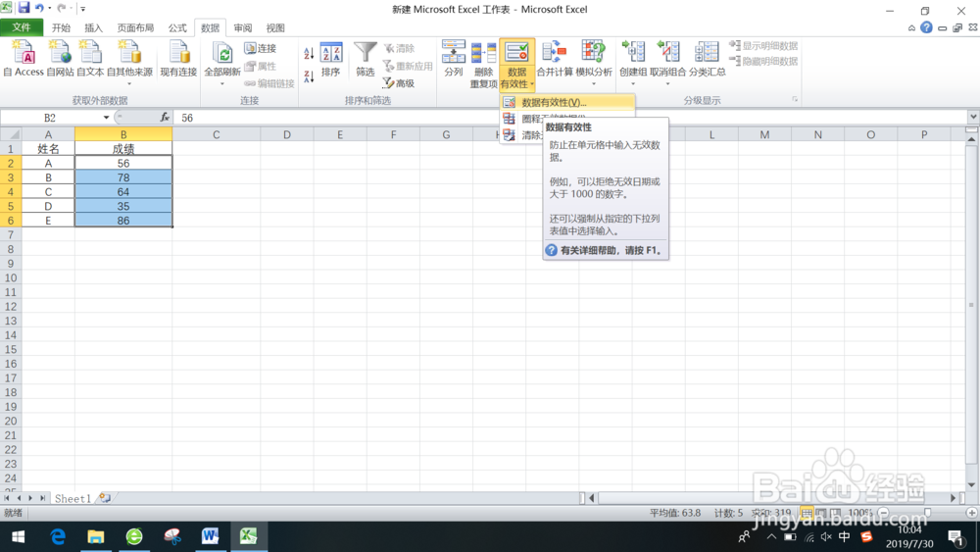Viewport: 980px width, 552px height.
Task: Switch to the 页面布局 tab
Action: 135,27
